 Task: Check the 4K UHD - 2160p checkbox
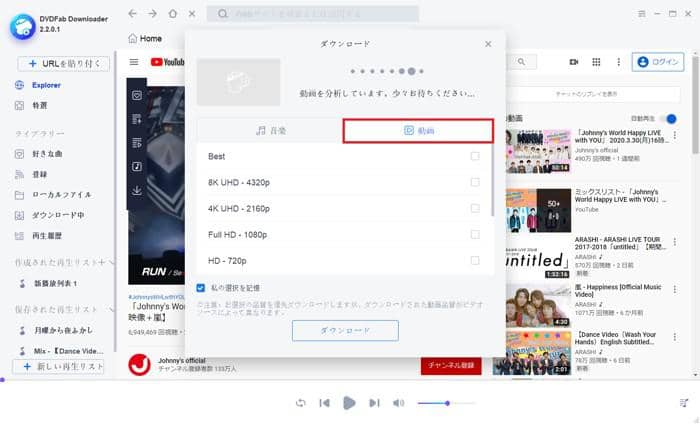pyautogui.click(x=475, y=208)
